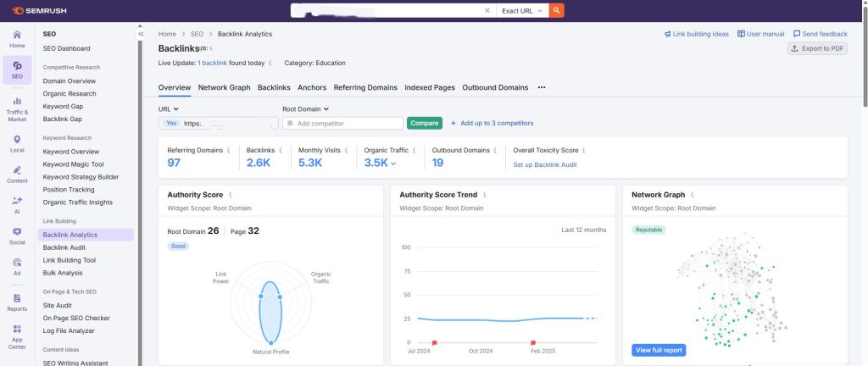Switch to the Referring Domains tab

click(x=364, y=87)
